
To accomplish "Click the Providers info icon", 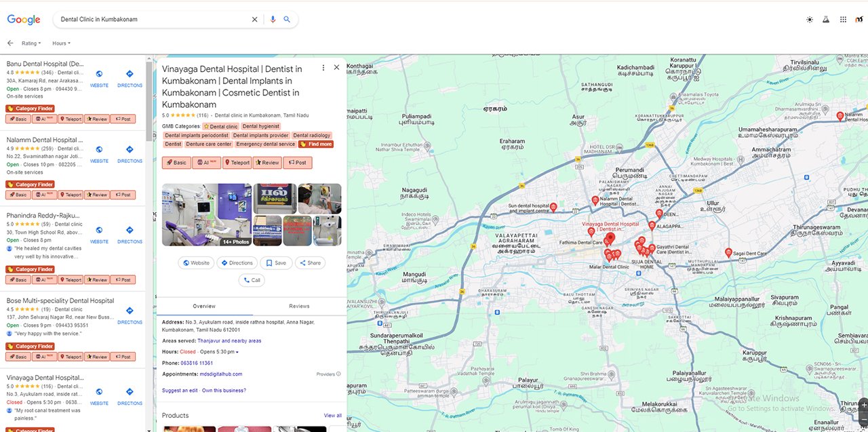I will click(x=338, y=374).
